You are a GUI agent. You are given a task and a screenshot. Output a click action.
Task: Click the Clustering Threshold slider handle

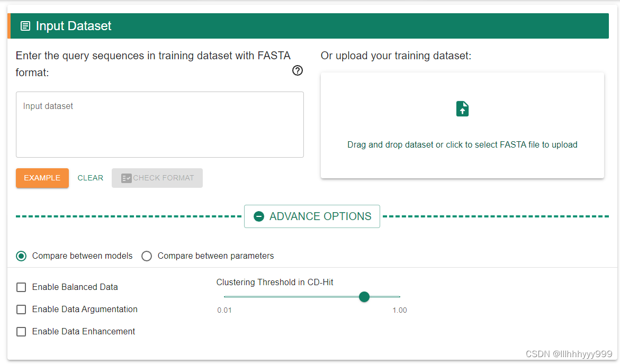pos(364,296)
